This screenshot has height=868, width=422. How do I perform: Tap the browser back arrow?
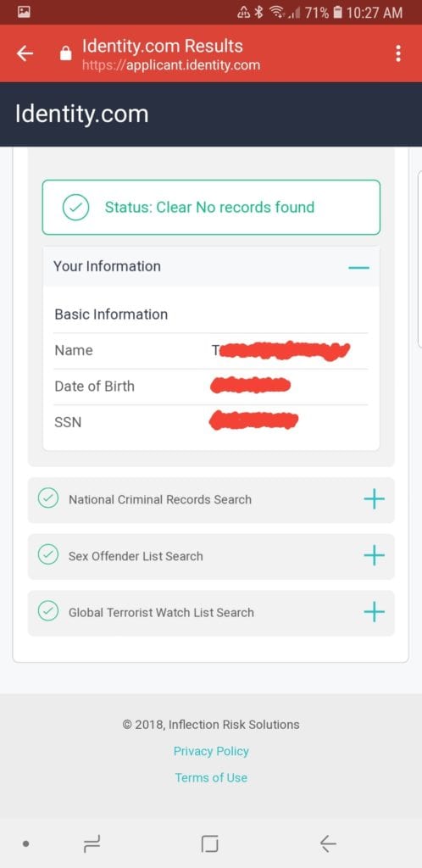[25, 53]
